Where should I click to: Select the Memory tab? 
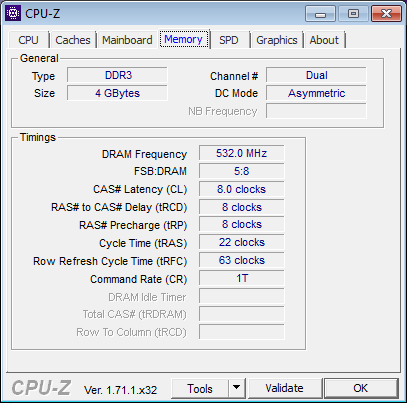coord(183,39)
